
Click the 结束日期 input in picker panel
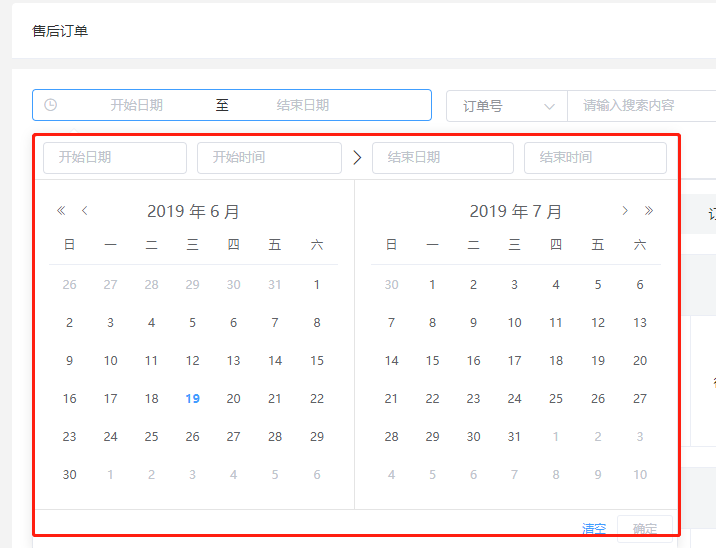442,157
